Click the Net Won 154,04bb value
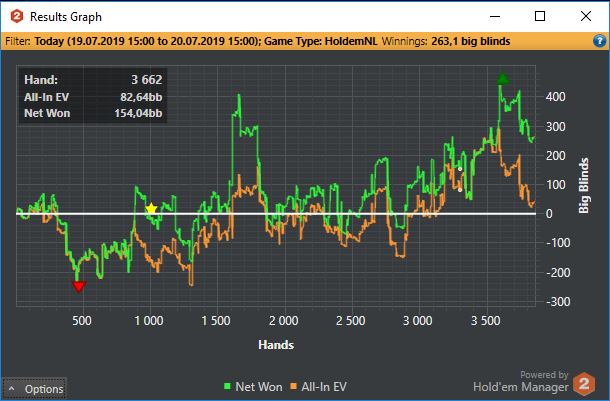 pos(138,113)
